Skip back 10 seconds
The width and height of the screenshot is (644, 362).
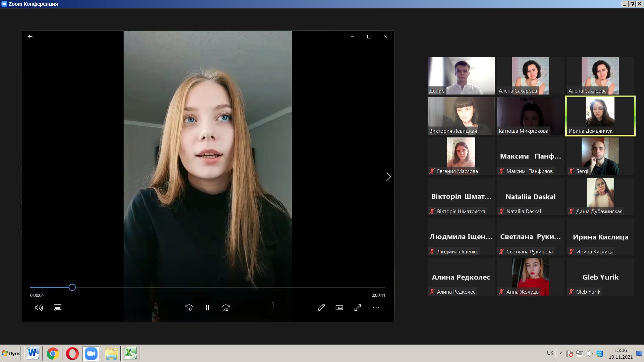pos(189,308)
